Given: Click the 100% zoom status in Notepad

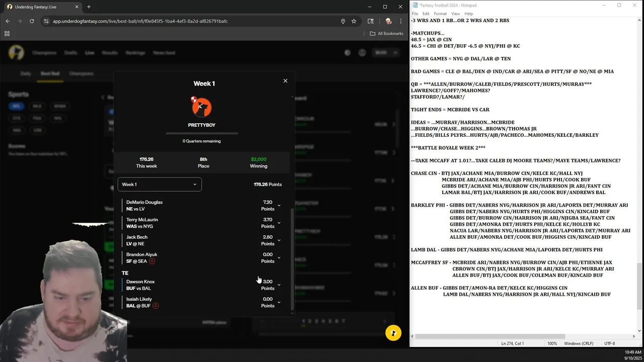Looking at the screenshot, I should point(552,343).
